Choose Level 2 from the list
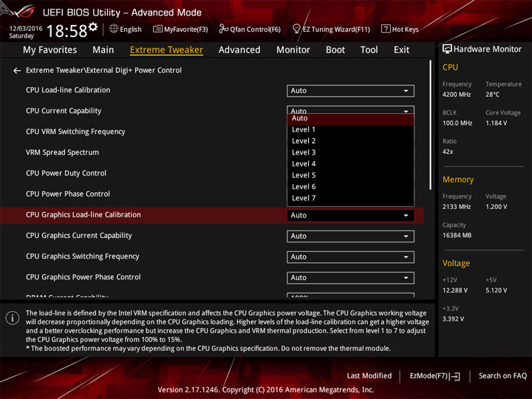Viewport: 532px width, 399px height. (350, 141)
